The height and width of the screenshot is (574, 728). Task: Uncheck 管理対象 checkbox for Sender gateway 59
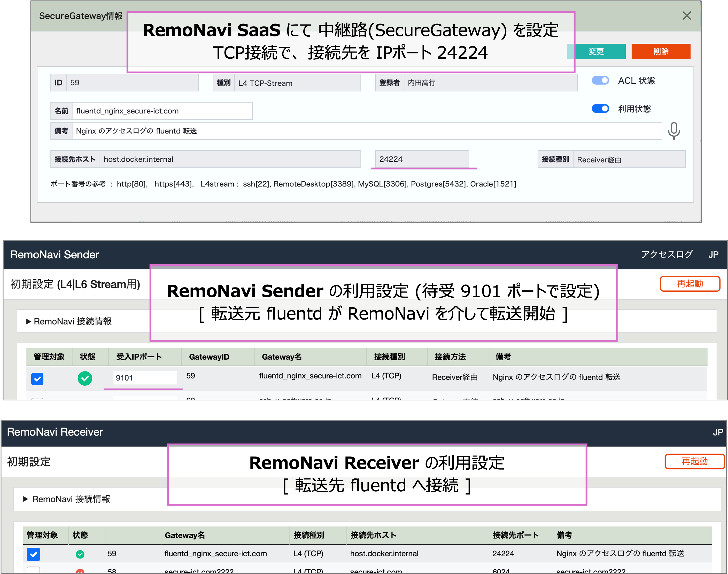click(x=37, y=379)
